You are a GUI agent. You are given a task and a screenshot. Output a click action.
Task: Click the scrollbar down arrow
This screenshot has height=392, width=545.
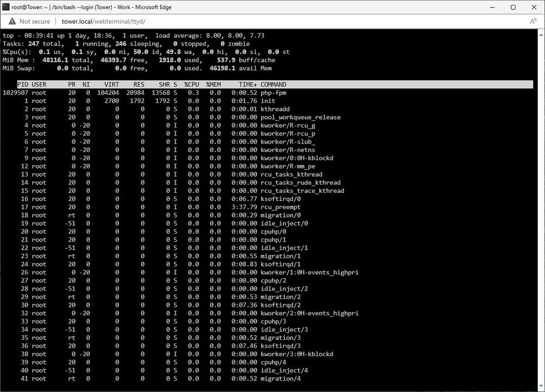(x=541, y=387)
